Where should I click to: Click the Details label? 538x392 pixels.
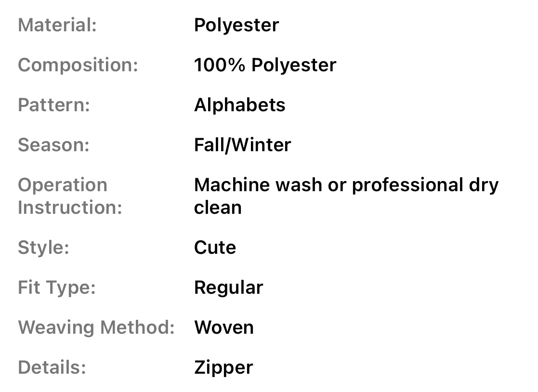52,367
